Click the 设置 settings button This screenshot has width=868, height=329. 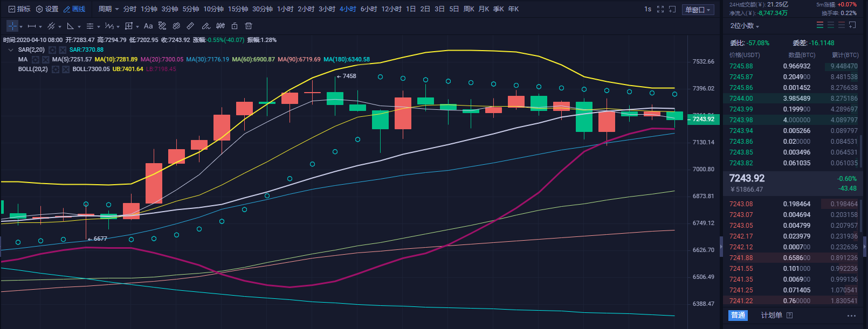point(47,9)
